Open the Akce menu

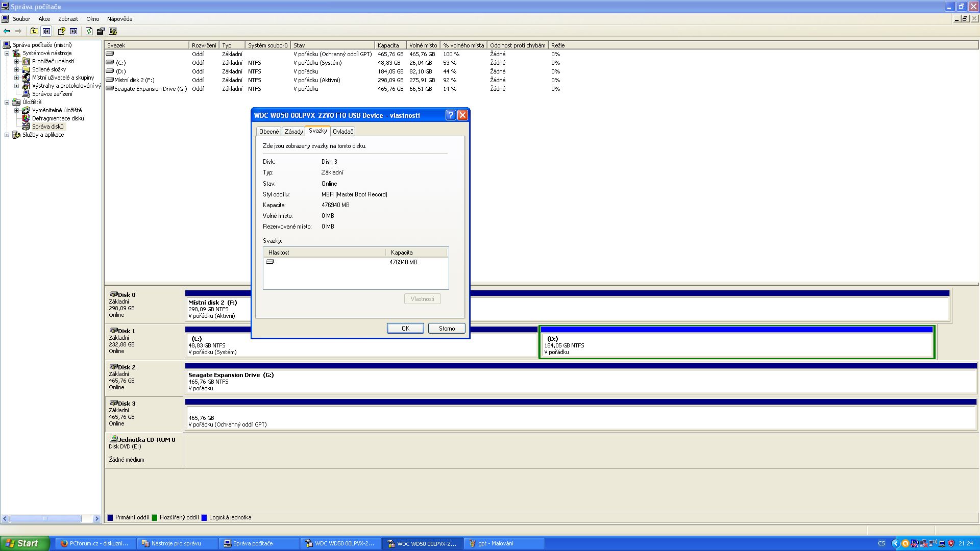click(x=44, y=19)
